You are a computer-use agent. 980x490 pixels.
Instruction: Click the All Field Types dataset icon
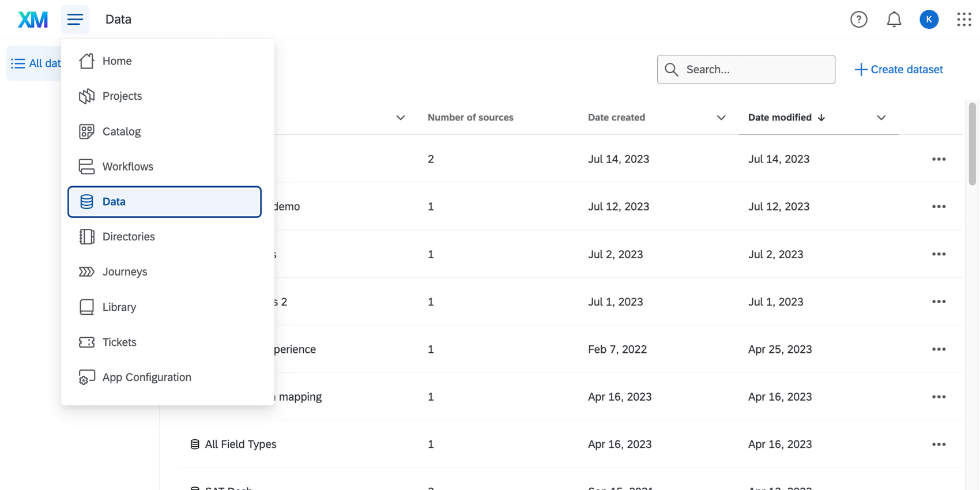(x=195, y=444)
